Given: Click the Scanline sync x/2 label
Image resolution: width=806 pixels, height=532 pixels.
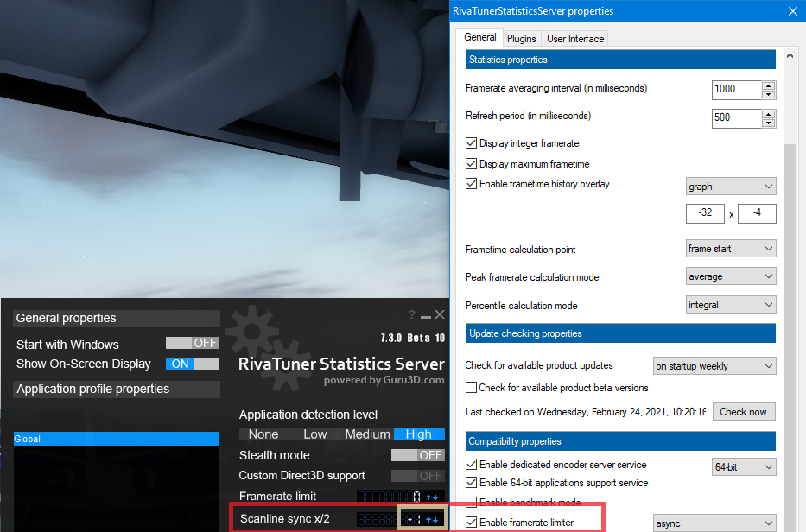Looking at the screenshot, I should tap(285, 519).
